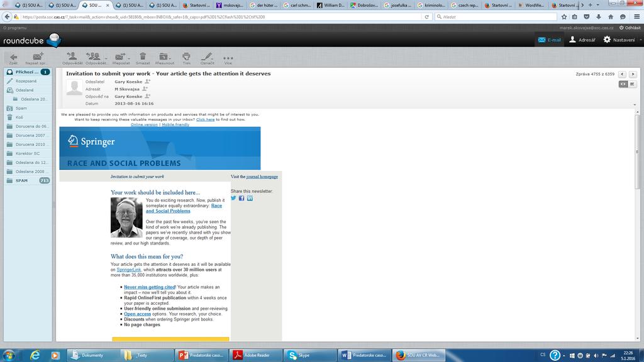This screenshot has height=362, width=644.
Task: Move message to folder (Přesunout)
Action: pos(164,58)
